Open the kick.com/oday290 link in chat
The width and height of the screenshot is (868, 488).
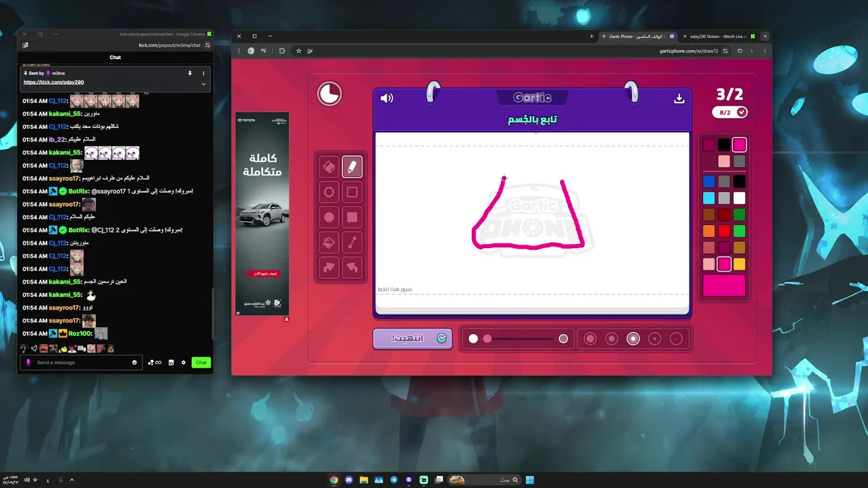tap(54, 82)
